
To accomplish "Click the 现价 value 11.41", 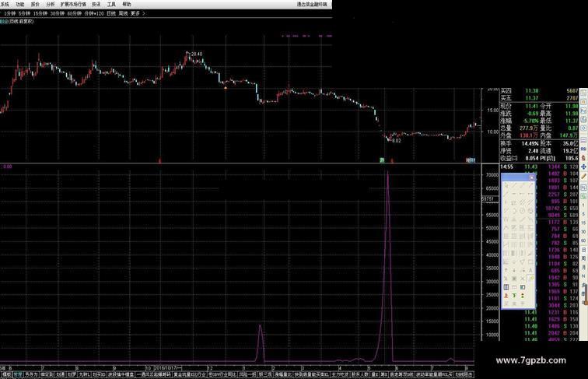I will click(x=532, y=106).
